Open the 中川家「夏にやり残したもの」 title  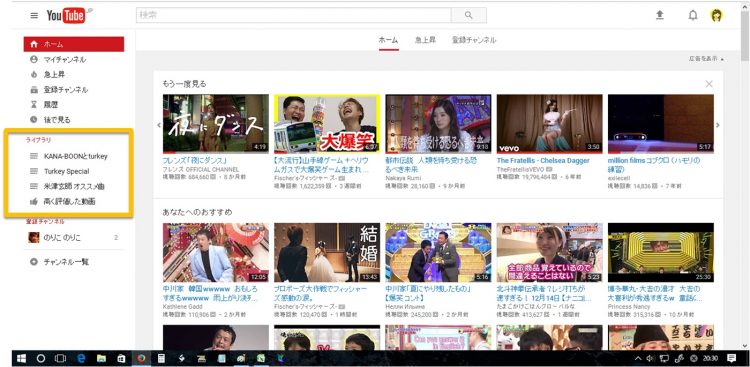point(429,293)
